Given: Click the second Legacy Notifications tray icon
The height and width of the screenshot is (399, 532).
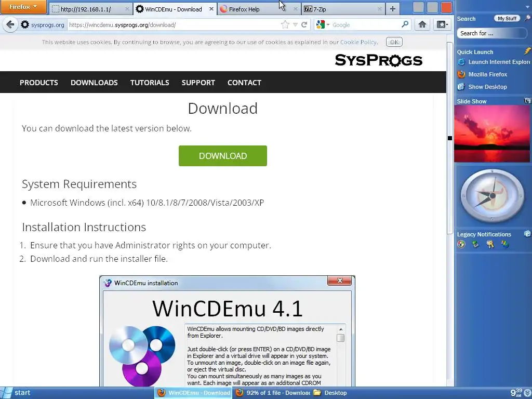Looking at the screenshot, I should pos(475,244).
